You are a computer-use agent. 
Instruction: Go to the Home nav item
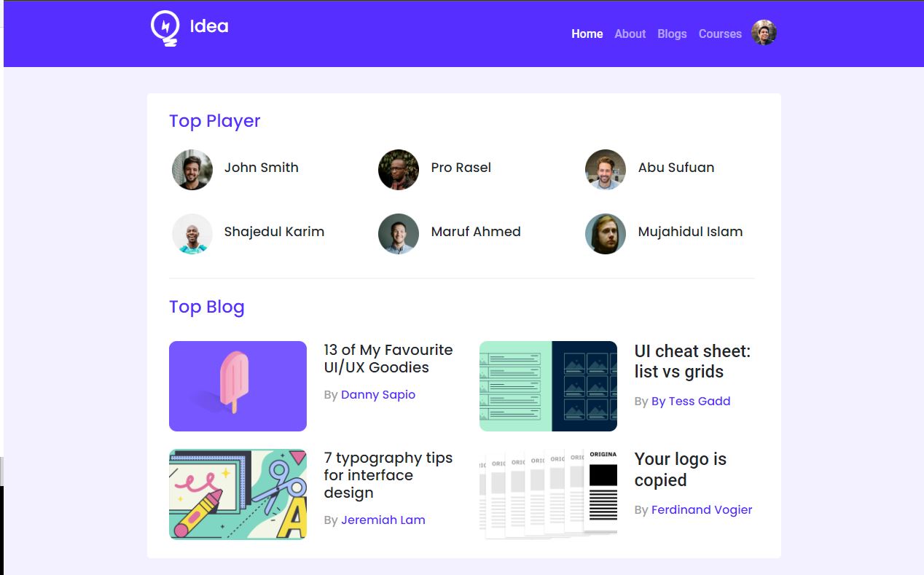(x=587, y=34)
